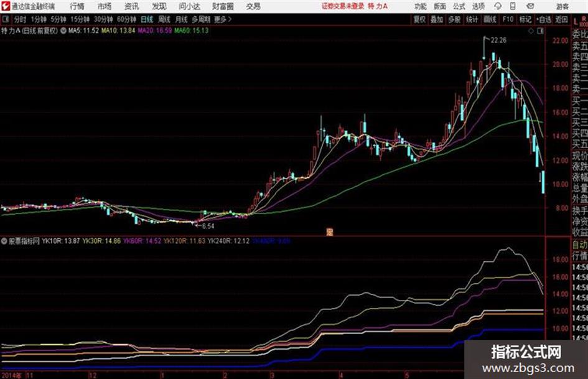Switch to the 1分钟 period tab

click(x=39, y=19)
